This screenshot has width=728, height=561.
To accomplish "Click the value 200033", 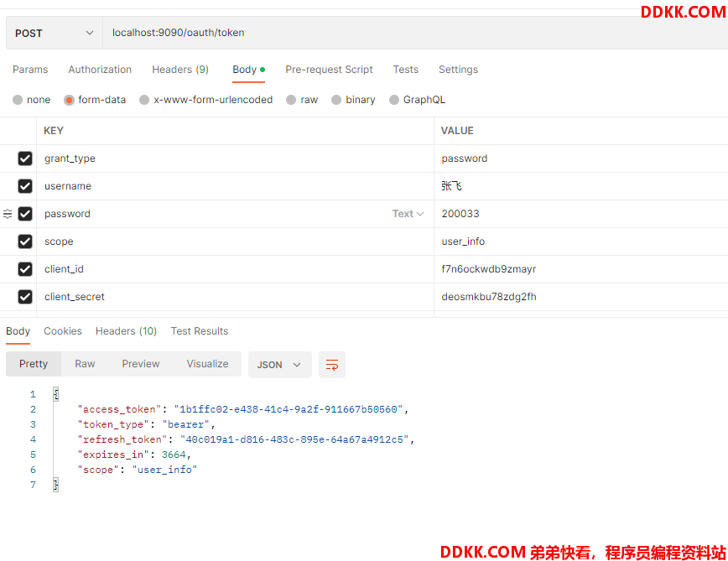I will click(460, 214).
